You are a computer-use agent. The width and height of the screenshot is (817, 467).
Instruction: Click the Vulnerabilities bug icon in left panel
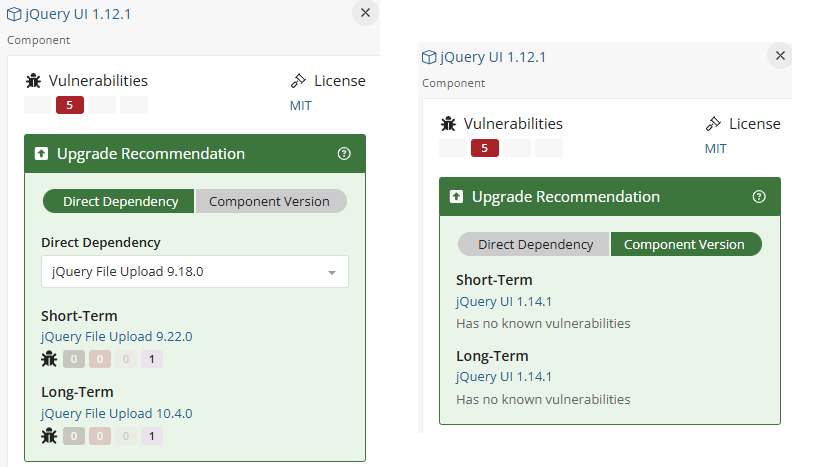pos(34,81)
